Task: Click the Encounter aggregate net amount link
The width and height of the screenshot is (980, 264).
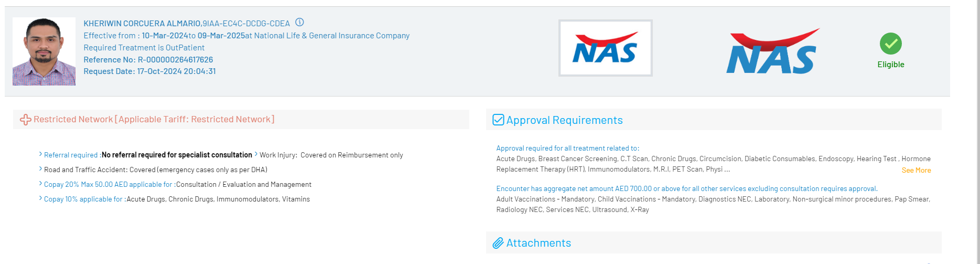Action: (x=686, y=189)
